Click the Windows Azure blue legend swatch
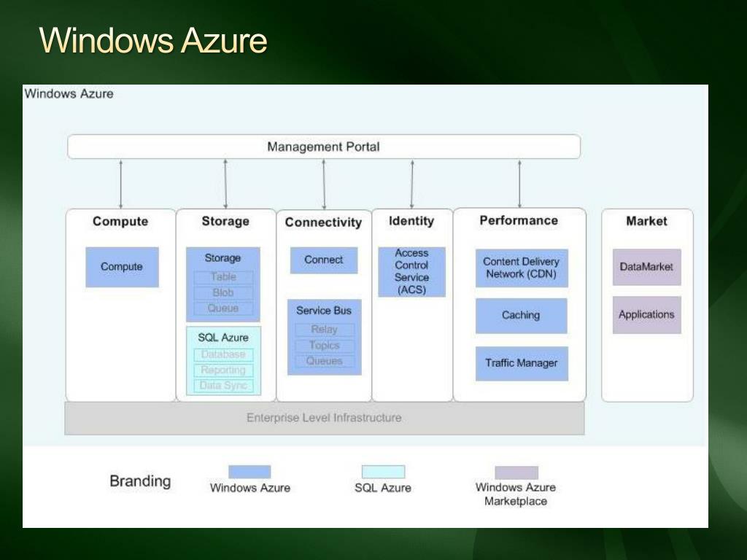The image size is (747, 560). click(249, 472)
